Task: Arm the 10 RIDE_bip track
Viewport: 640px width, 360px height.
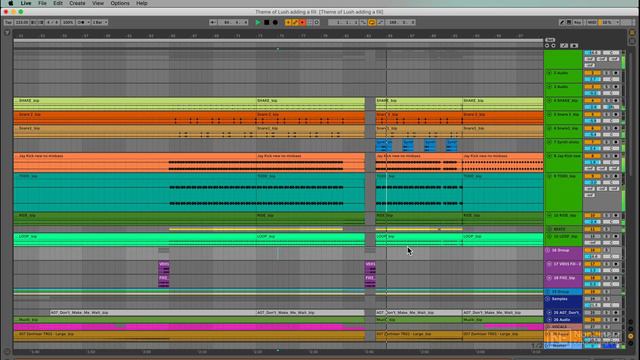Action: tap(616, 216)
